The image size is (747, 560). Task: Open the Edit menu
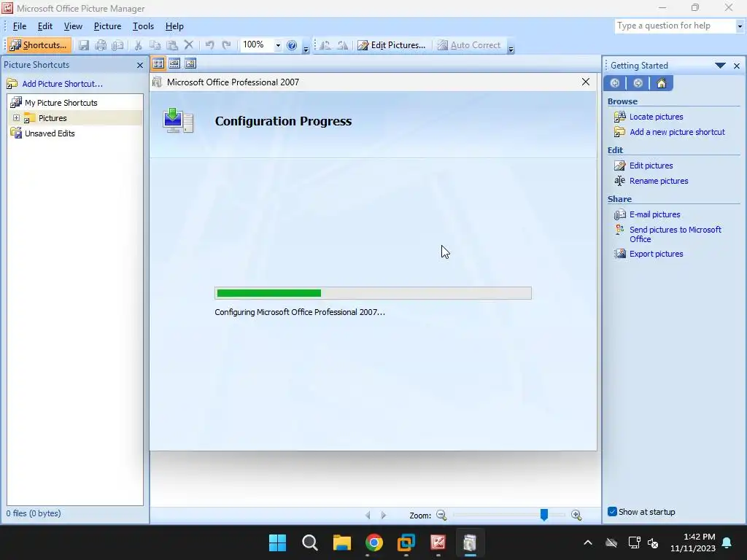pyautogui.click(x=45, y=26)
